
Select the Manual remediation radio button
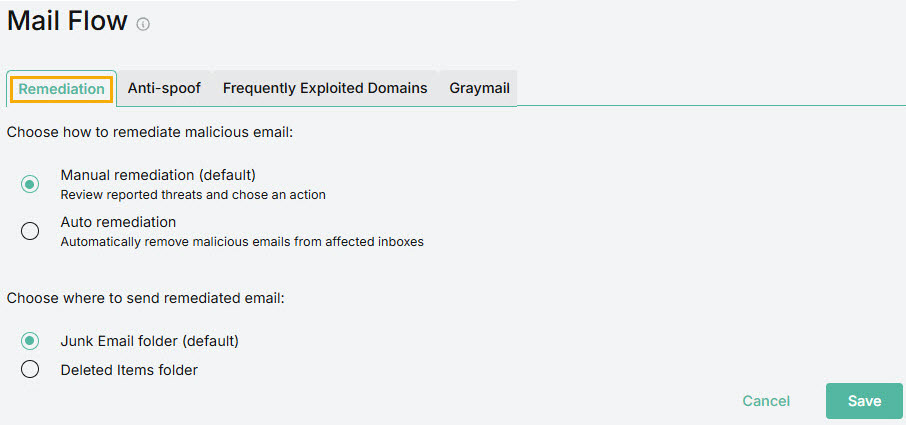[x=30, y=184]
